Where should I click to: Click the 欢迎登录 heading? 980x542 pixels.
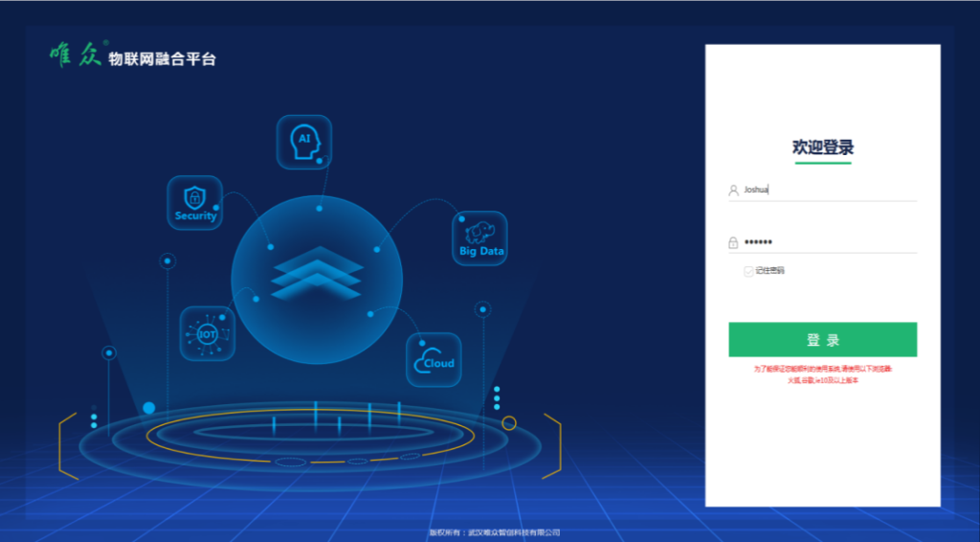click(822, 147)
